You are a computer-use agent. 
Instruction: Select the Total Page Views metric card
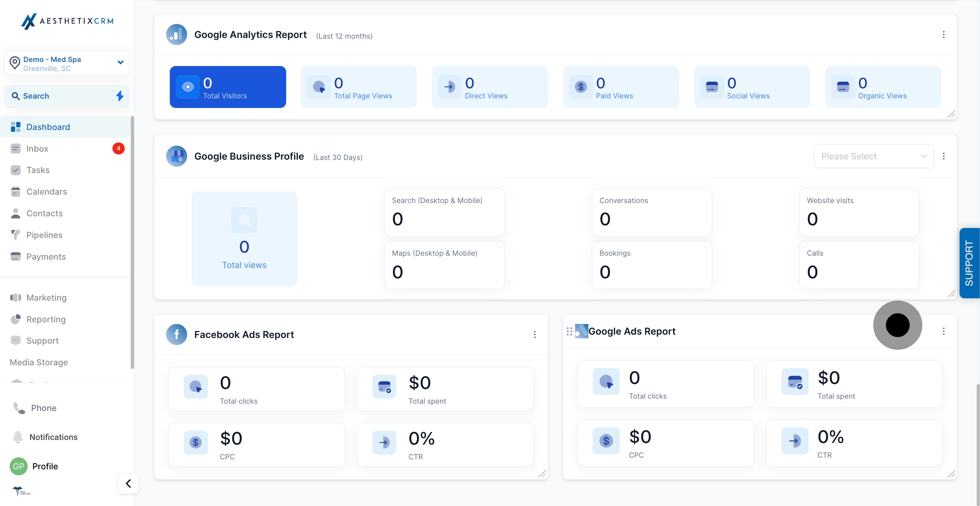click(359, 87)
